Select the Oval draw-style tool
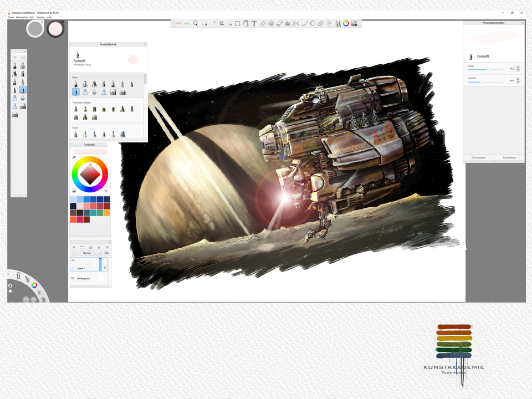The width and height of the screenshot is (532, 399). 313,23
